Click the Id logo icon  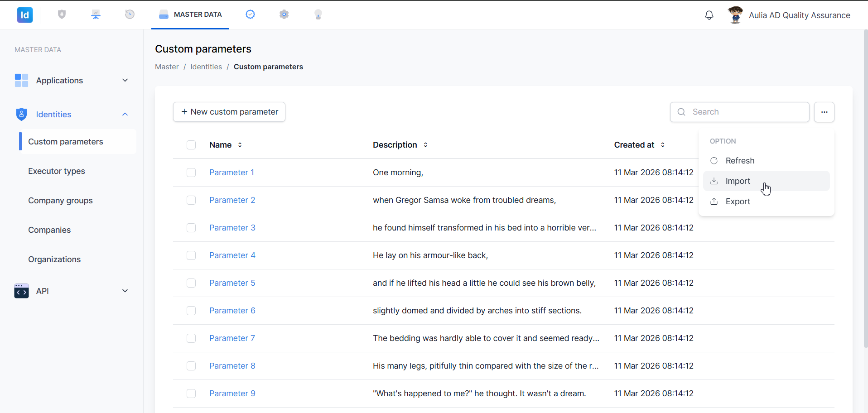click(x=25, y=15)
